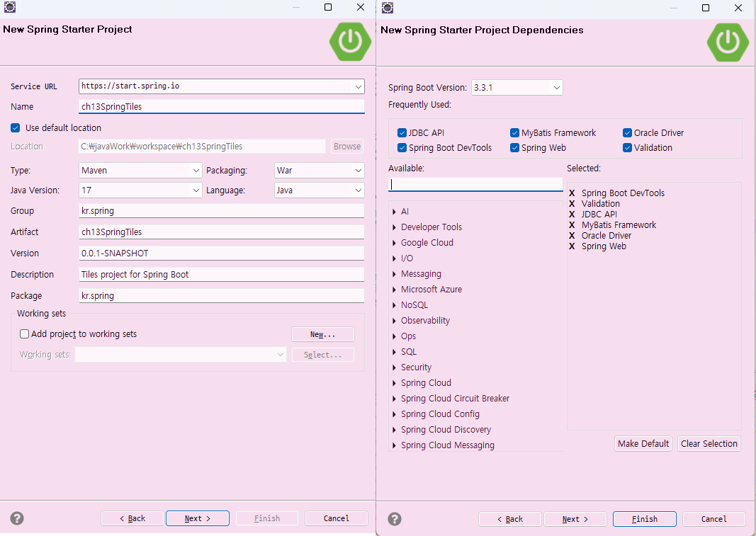Uncheck JDBC API in Frequently Used

(402, 132)
